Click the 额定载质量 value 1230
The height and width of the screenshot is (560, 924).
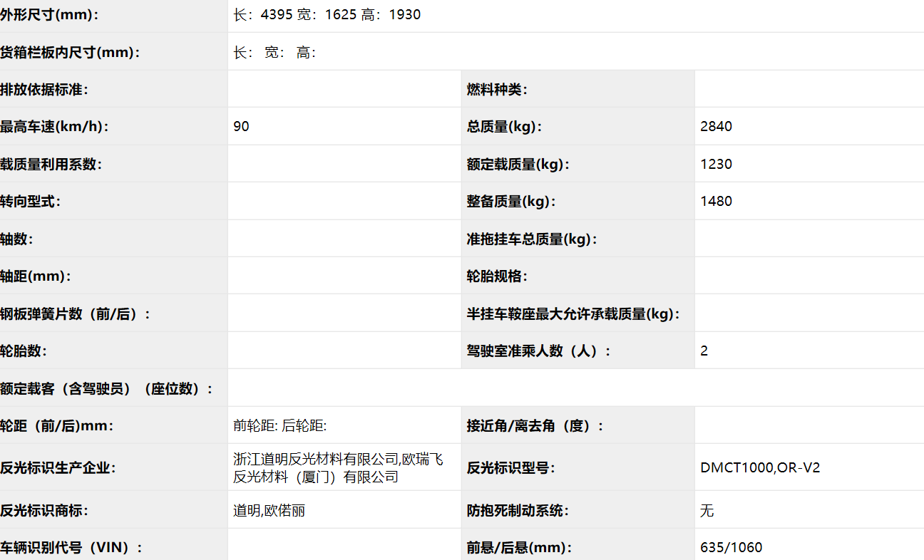click(x=717, y=164)
